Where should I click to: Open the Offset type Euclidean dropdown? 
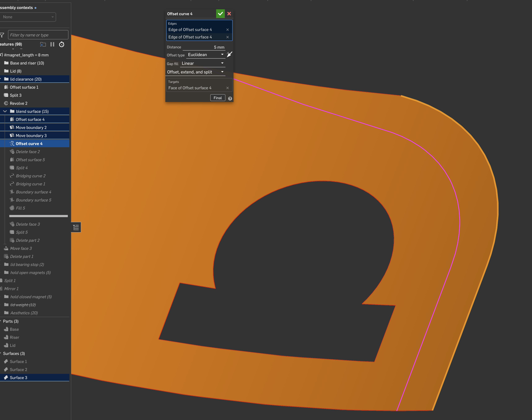(206, 55)
